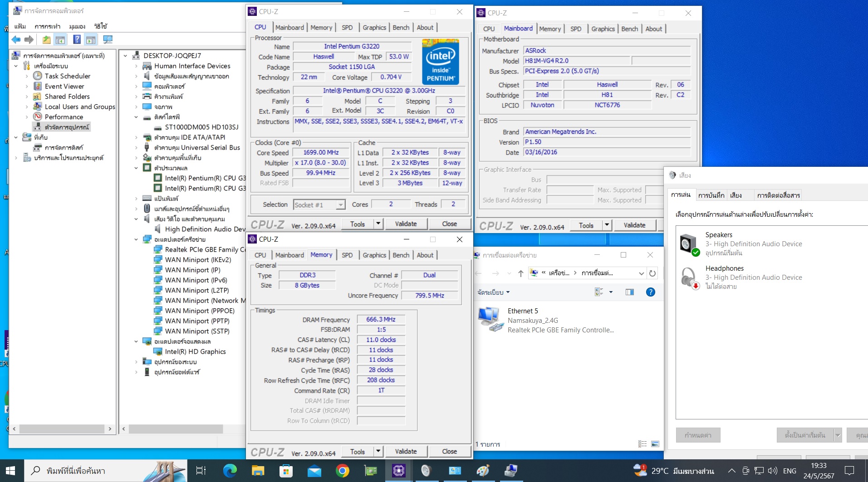868x482 pixels.
Task: Open Tools dropdown arrow in Memory window
Action: 378,451
